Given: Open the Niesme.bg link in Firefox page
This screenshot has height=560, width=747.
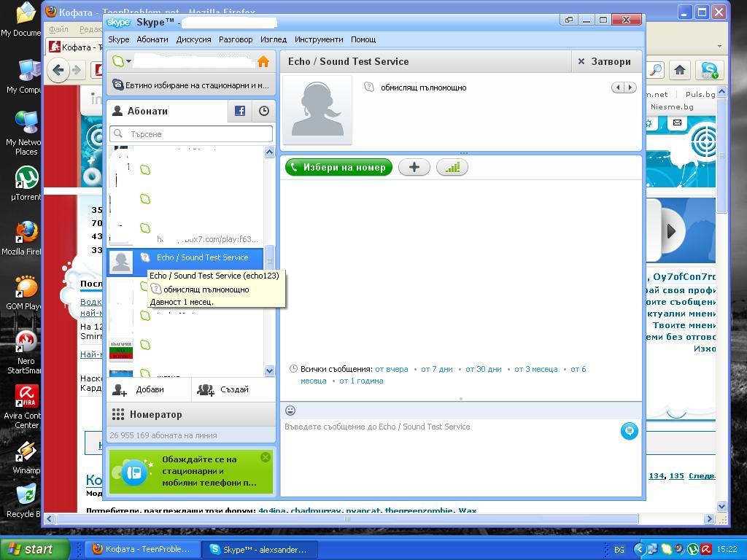Looking at the screenshot, I should point(672,106).
